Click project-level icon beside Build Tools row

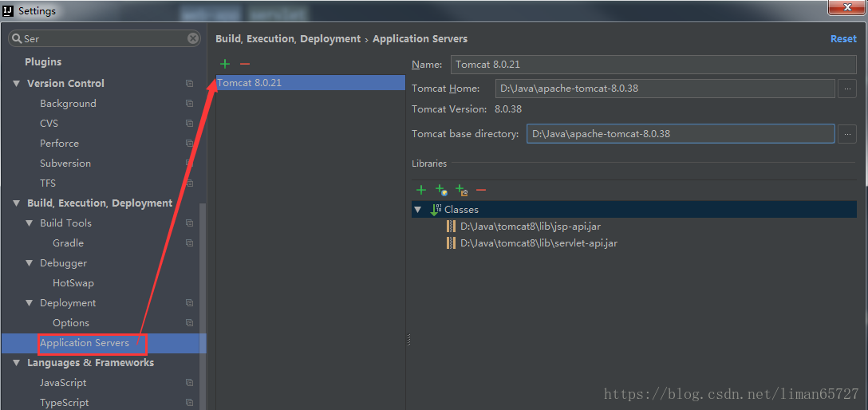(x=189, y=223)
